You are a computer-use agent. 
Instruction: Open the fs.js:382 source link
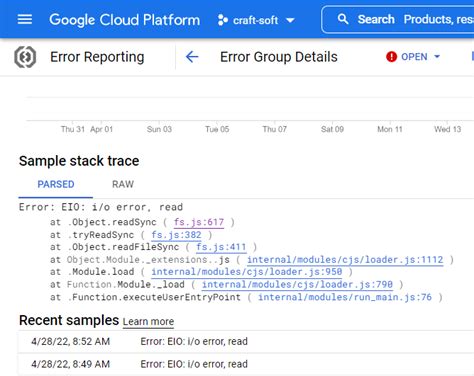176,235
